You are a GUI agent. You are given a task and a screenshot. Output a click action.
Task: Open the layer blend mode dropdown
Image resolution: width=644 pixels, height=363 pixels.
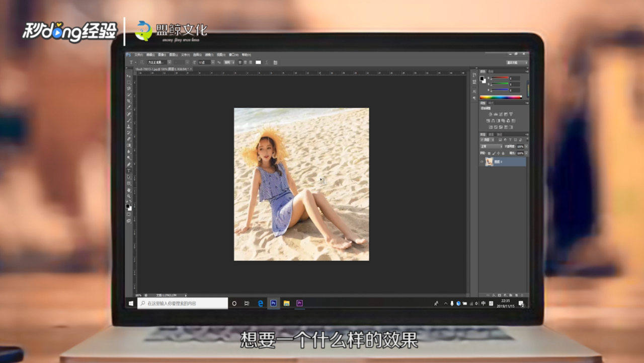[x=491, y=146]
